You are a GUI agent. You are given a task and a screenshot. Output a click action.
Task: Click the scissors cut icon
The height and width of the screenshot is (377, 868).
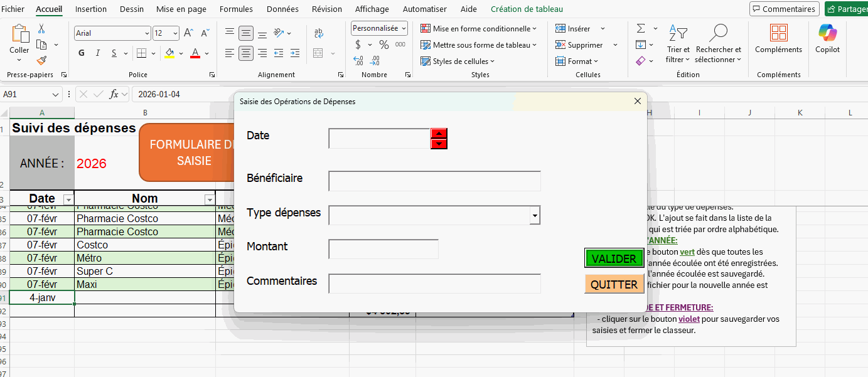pyautogui.click(x=41, y=29)
